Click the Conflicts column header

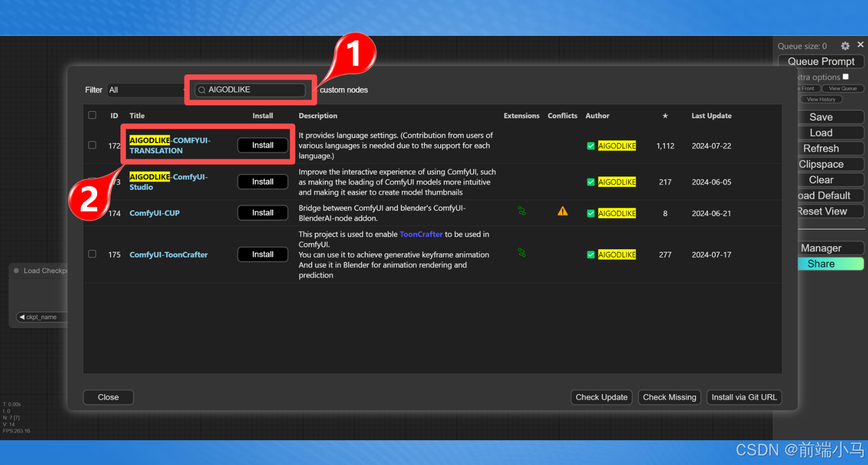(x=562, y=116)
